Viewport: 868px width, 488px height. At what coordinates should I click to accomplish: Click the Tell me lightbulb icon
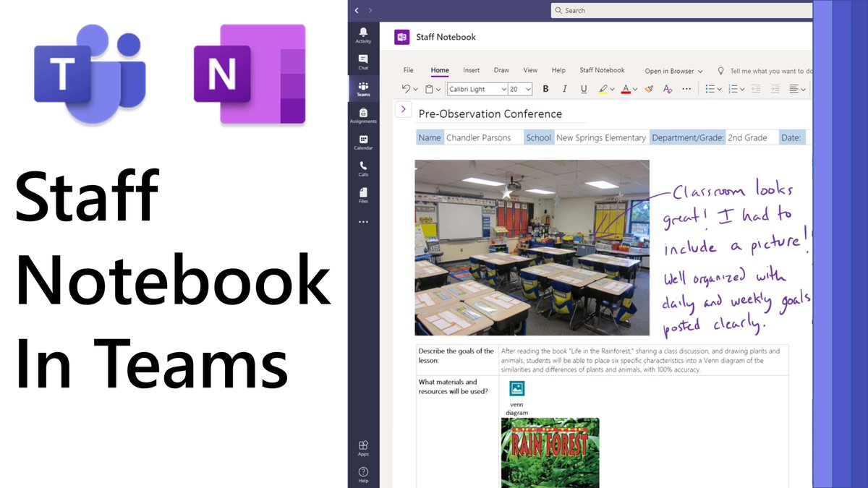720,71
